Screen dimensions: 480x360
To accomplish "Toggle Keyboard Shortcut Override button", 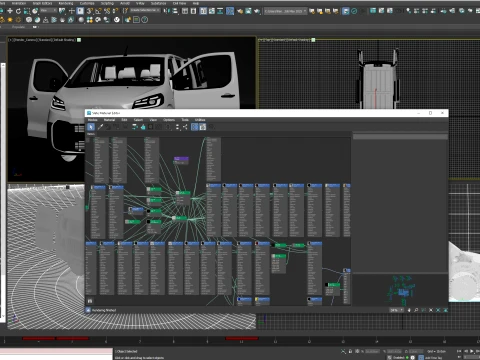I will (x=80, y=11).
